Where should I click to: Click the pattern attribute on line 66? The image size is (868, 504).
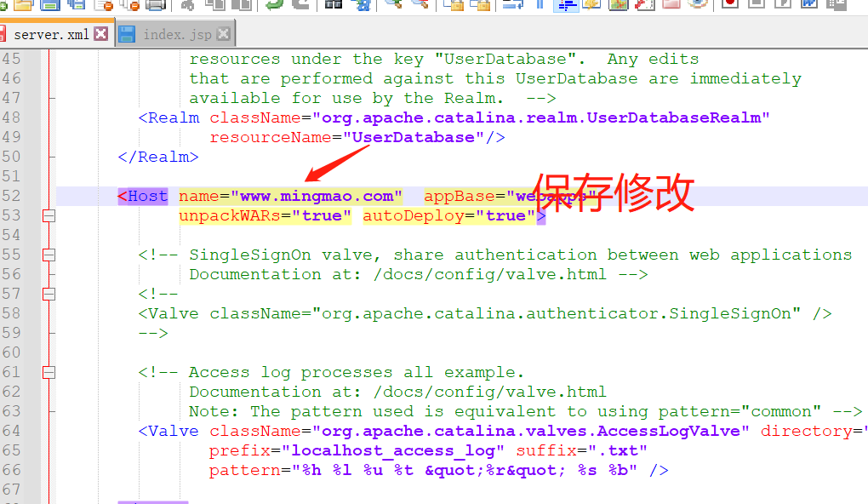[423, 470]
